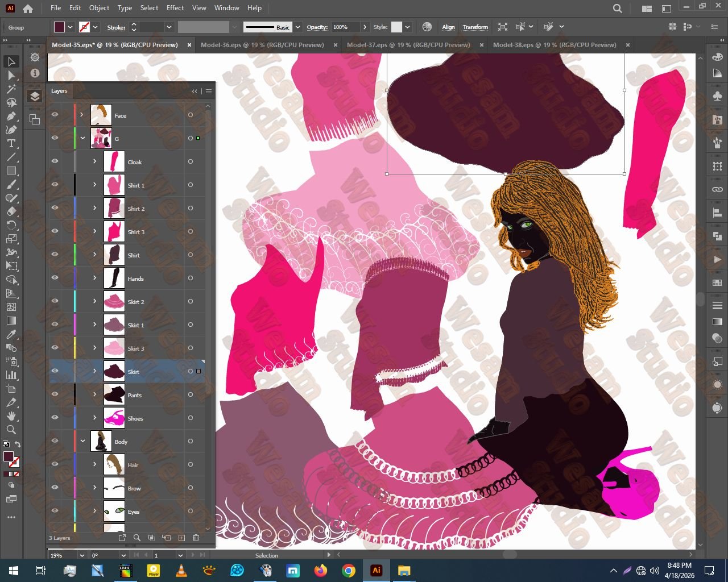The width and height of the screenshot is (728, 582).
Task: Collapse the Body layer
Action: click(x=82, y=441)
